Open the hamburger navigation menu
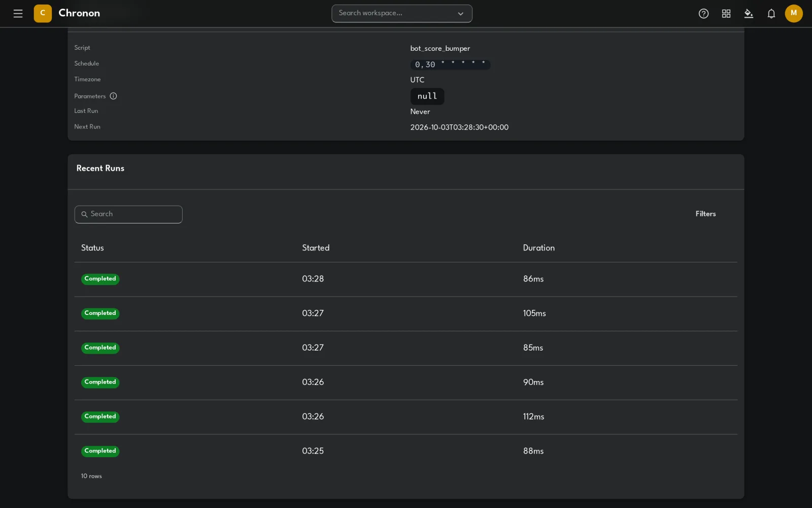Screen dimensions: 812x508 (x=18, y=14)
